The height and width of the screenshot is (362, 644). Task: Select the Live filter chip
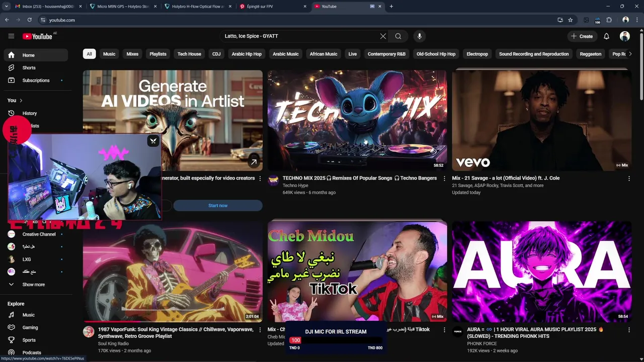pos(353,54)
